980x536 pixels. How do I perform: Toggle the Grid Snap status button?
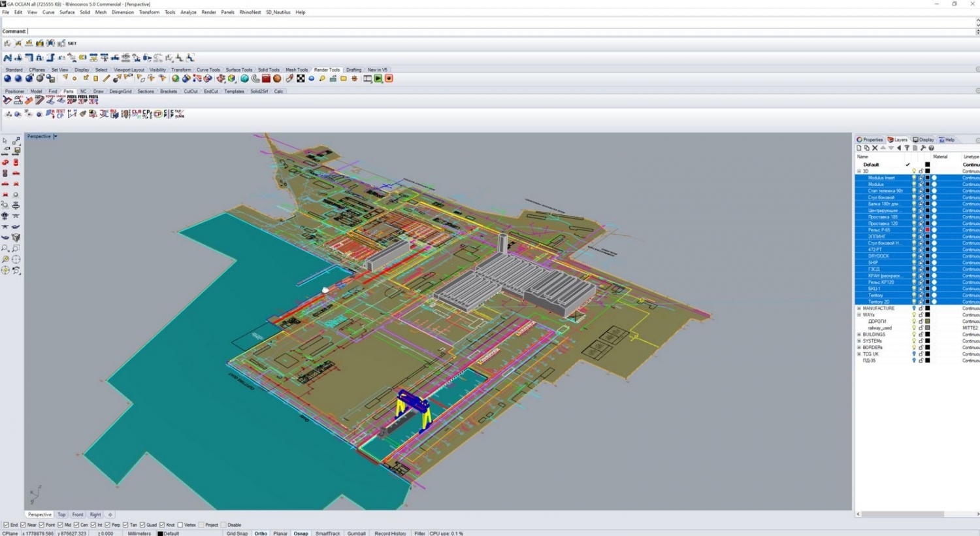point(237,533)
